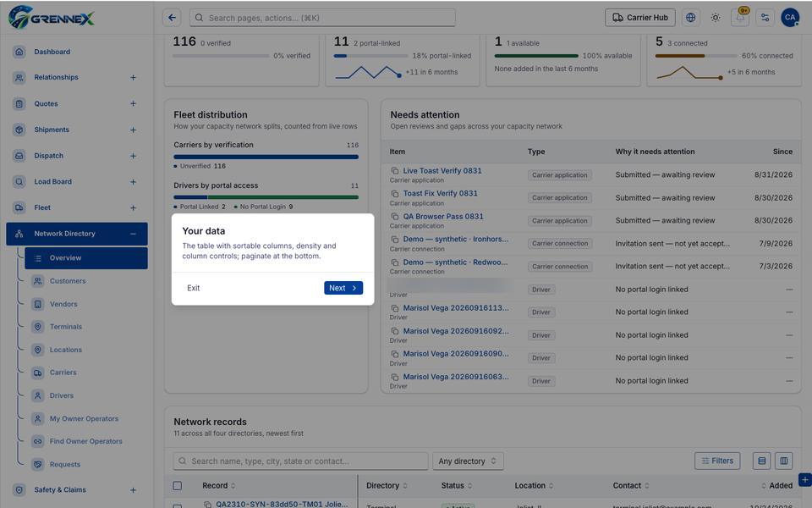Exit the Your data tour
The height and width of the screenshot is (508, 812).
click(193, 288)
